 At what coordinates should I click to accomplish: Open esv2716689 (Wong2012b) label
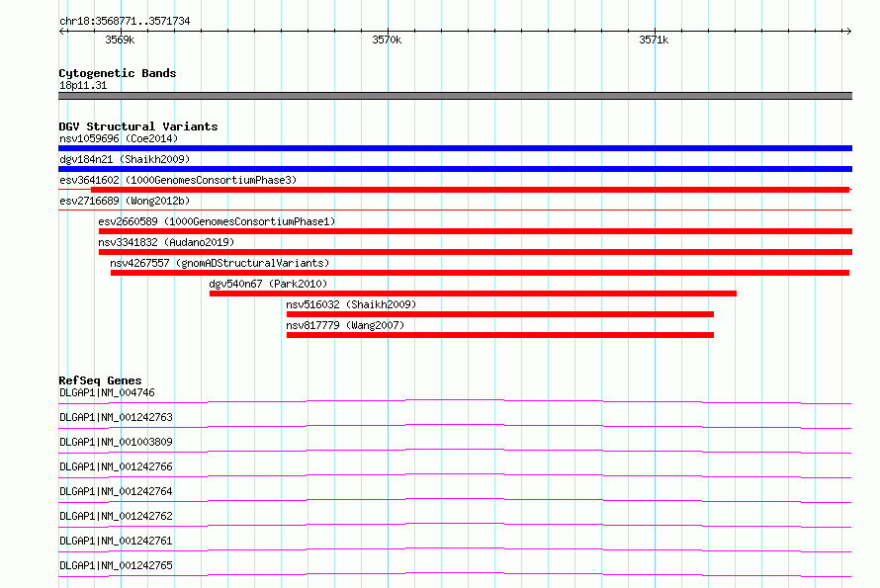click(x=125, y=201)
